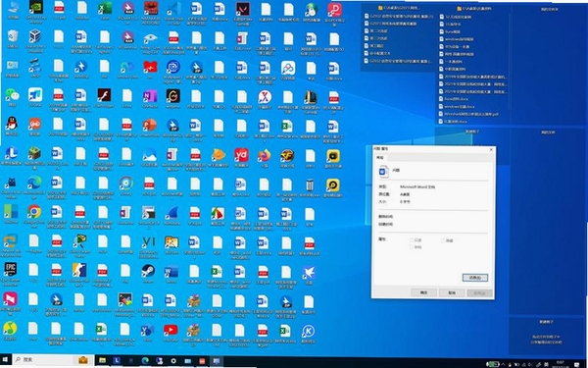This screenshot has width=588, height=368.
Task: Open the WeChat desktop shortcut
Action: [12, 95]
